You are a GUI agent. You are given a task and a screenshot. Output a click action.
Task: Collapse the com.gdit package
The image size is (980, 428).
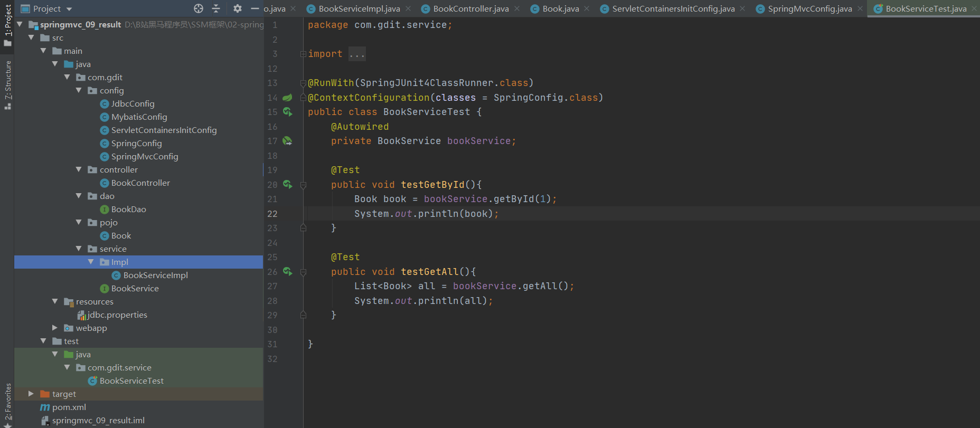pyautogui.click(x=67, y=77)
